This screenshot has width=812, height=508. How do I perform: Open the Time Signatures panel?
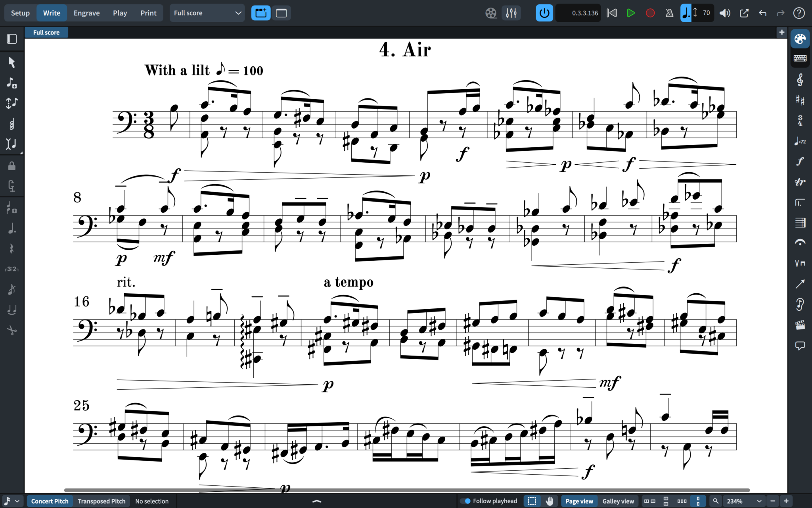[x=800, y=120]
